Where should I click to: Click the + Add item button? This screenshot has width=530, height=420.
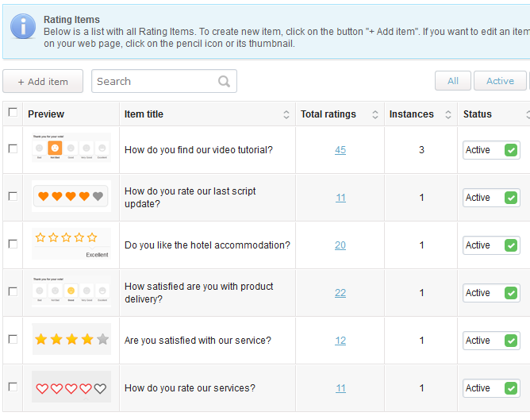(x=43, y=82)
